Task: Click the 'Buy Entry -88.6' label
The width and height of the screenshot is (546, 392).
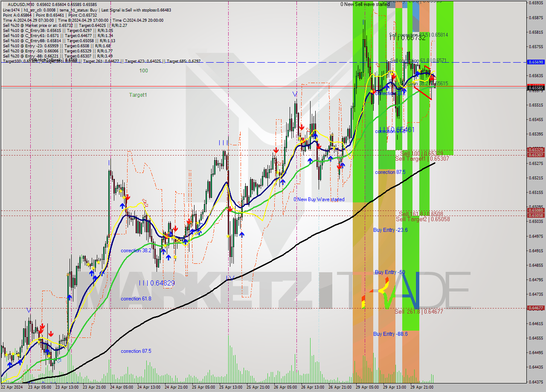Action: (x=390, y=334)
